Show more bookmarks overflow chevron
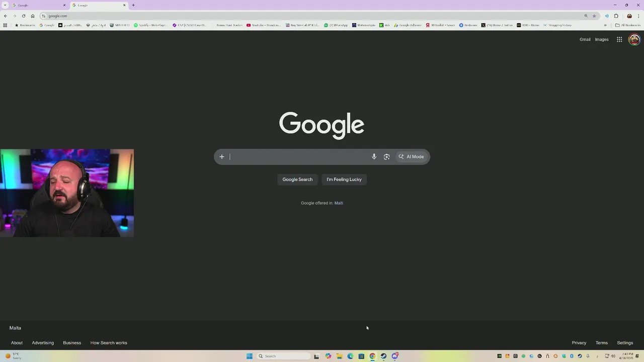This screenshot has height=362, width=644. click(x=605, y=25)
